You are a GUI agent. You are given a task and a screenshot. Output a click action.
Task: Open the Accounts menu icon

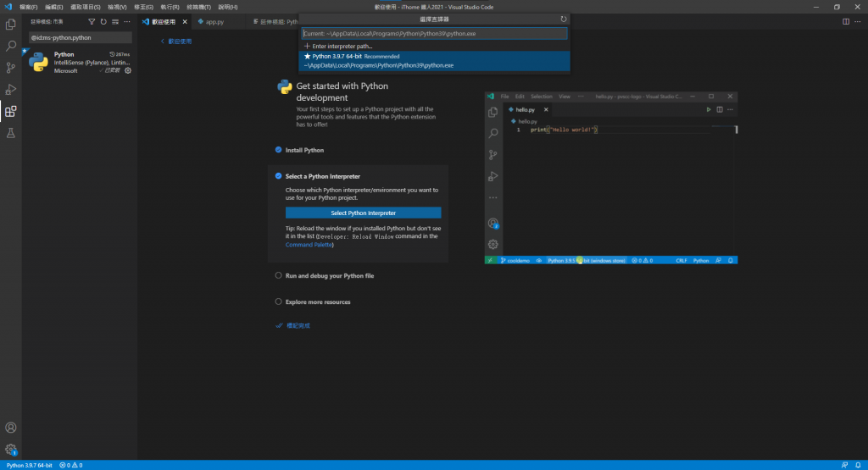10,428
